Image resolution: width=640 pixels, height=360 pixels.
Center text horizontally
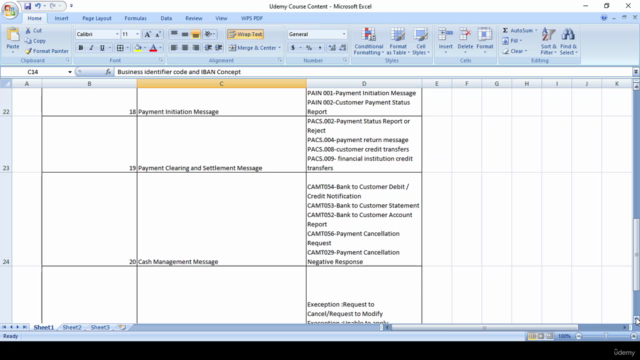click(185, 48)
